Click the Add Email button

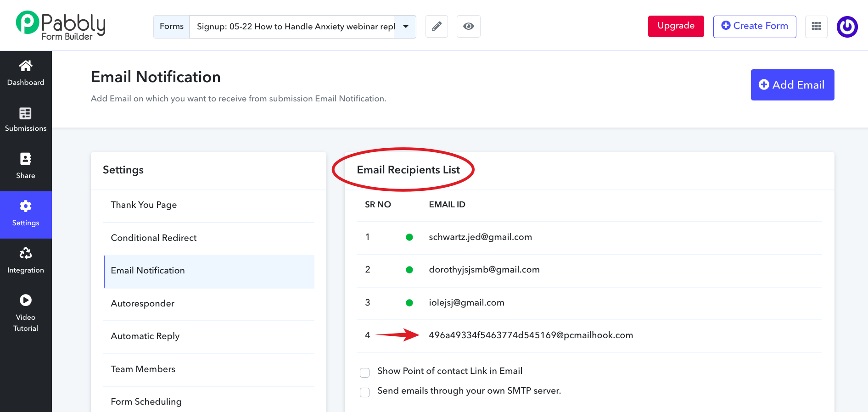[792, 85]
